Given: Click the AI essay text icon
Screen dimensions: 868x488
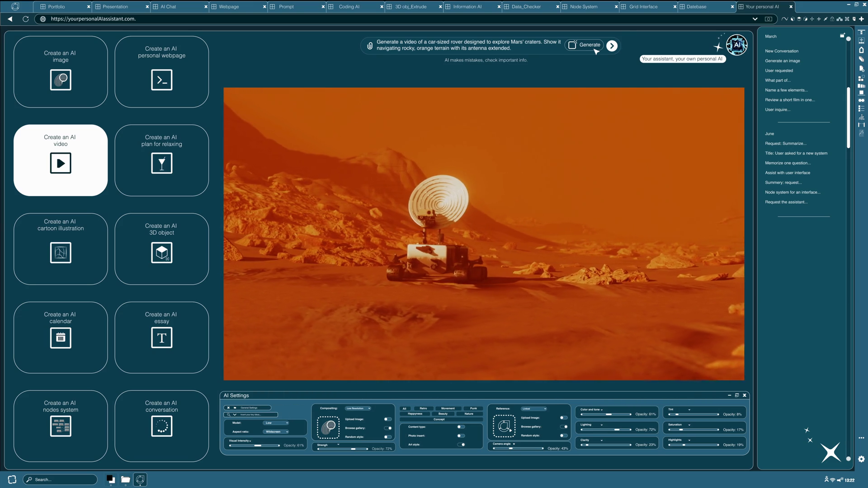Looking at the screenshot, I should click(161, 338).
